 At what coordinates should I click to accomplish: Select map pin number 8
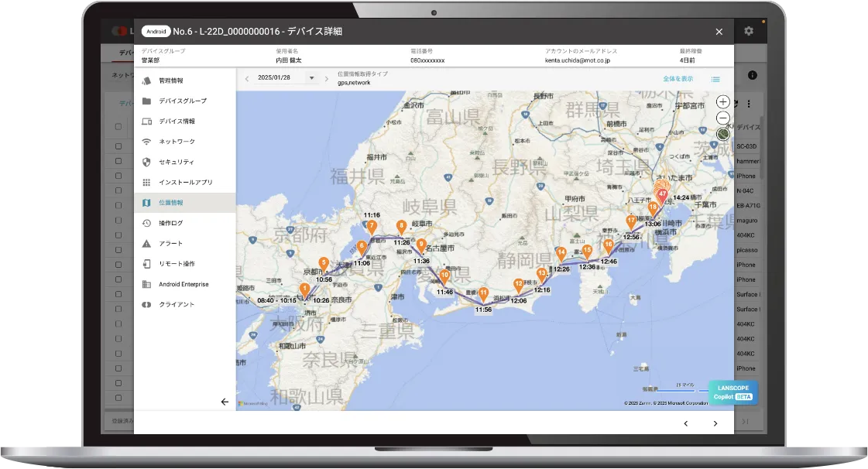tap(401, 228)
